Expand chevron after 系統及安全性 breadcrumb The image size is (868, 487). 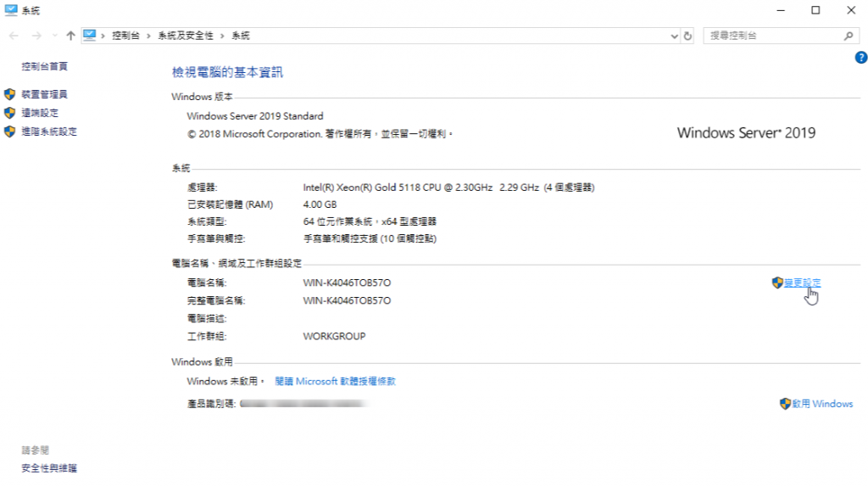(222, 36)
